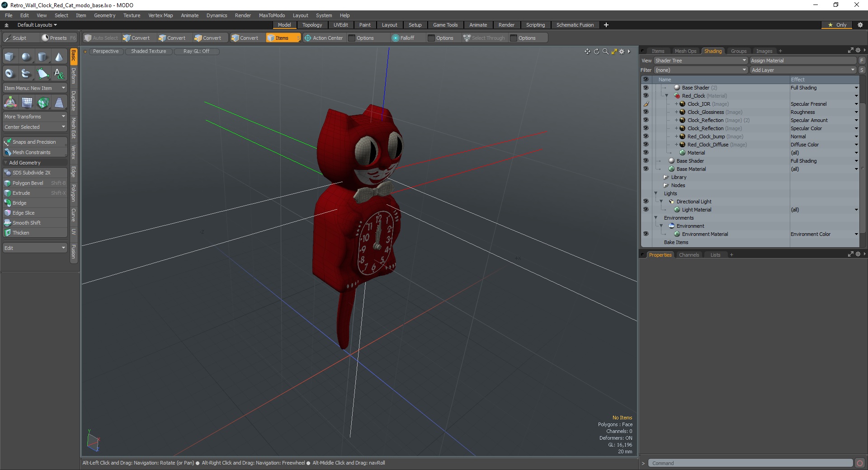Activate the Soft Move grid tool
The image size is (868, 470).
click(x=27, y=103)
